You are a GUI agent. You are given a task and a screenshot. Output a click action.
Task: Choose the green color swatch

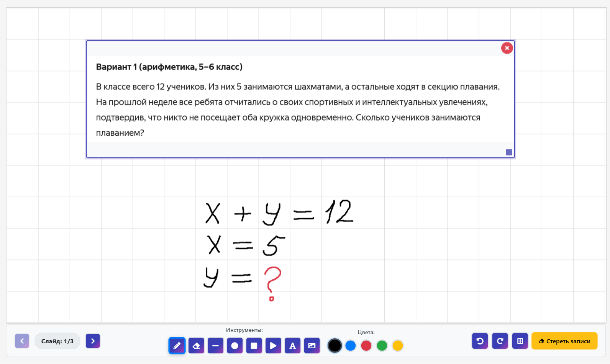click(382, 346)
